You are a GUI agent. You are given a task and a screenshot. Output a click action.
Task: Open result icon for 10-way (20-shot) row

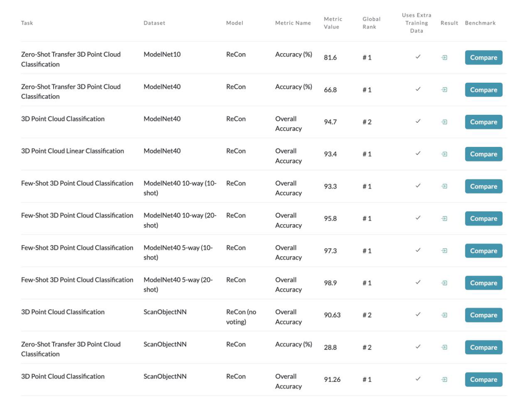coord(444,219)
